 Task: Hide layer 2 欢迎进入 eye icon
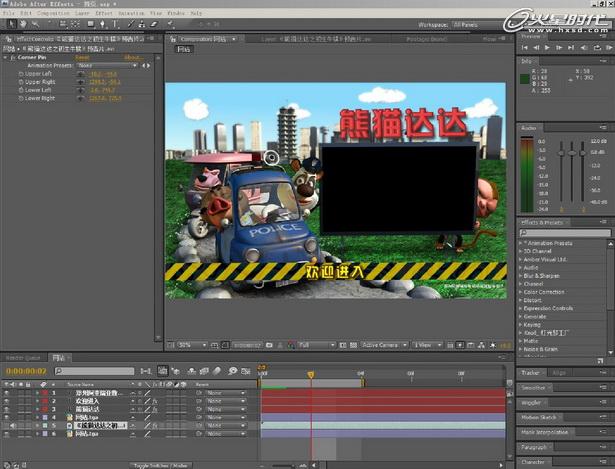(6, 401)
